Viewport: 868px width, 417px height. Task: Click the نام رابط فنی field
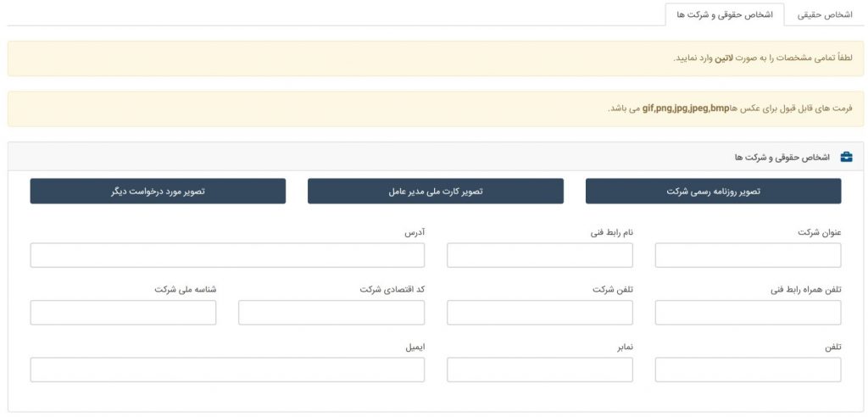(540, 255)
